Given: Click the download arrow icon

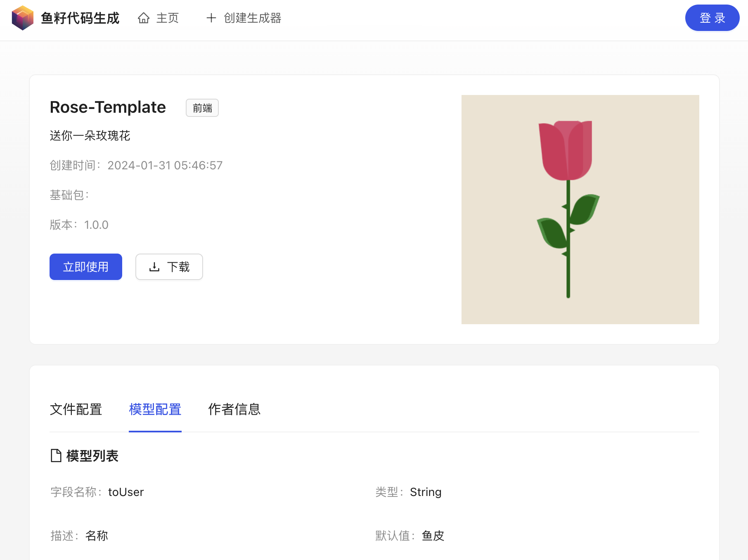Looking at the screenshot, I should [154, 267].
